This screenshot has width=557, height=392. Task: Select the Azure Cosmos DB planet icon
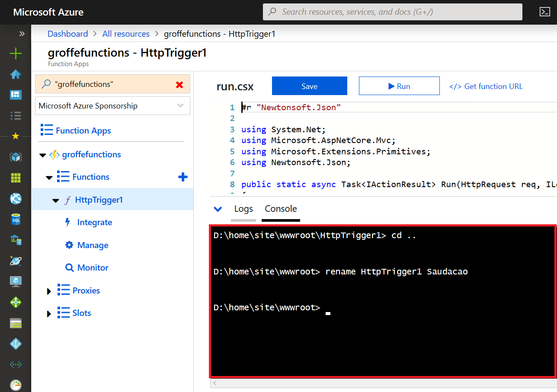[16, 261]
